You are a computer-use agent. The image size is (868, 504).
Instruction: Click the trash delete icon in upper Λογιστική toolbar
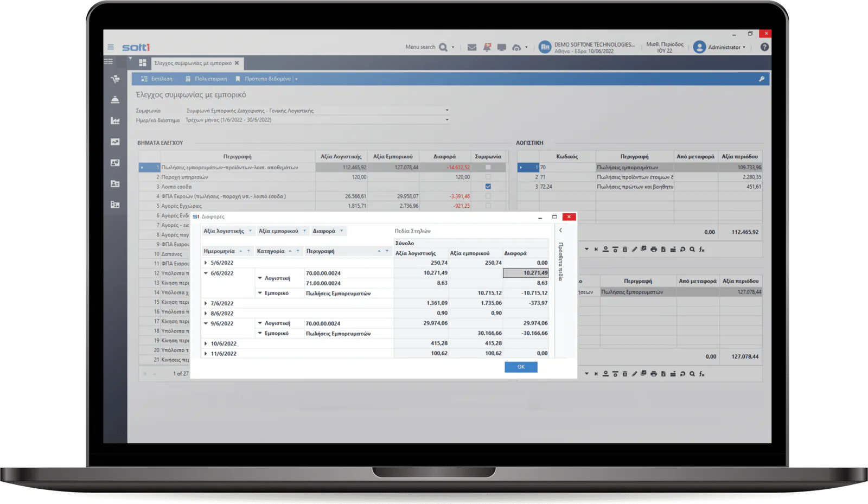click(625, 250)
